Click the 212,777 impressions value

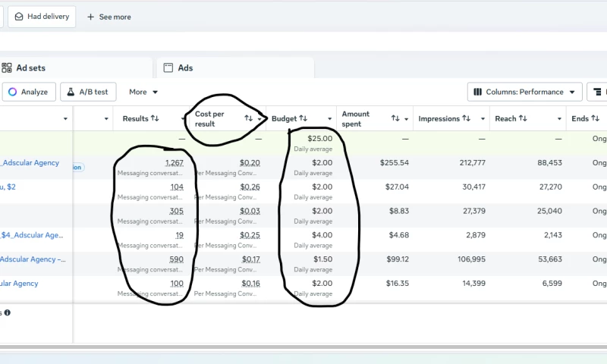[472, 163]
